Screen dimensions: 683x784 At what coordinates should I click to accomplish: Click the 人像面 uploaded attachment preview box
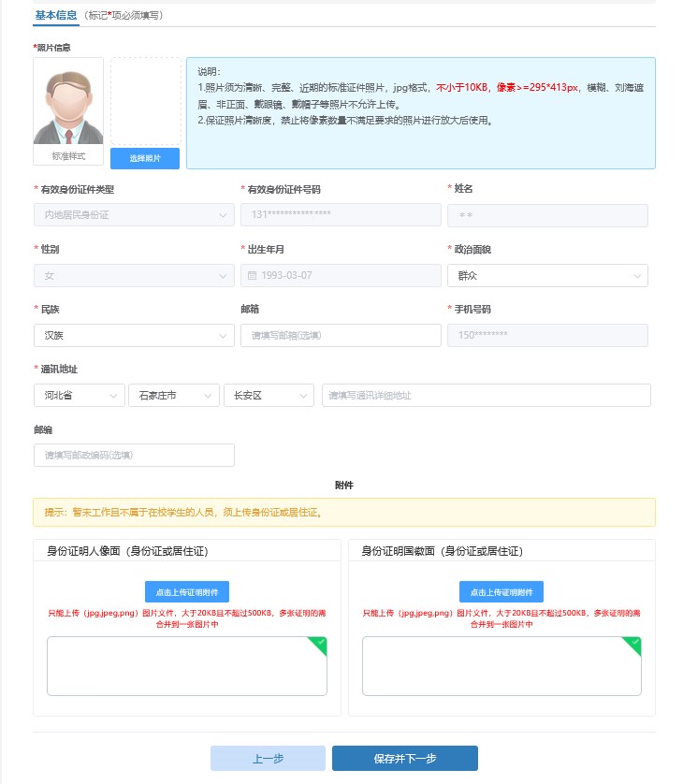(x=187, y=666)
